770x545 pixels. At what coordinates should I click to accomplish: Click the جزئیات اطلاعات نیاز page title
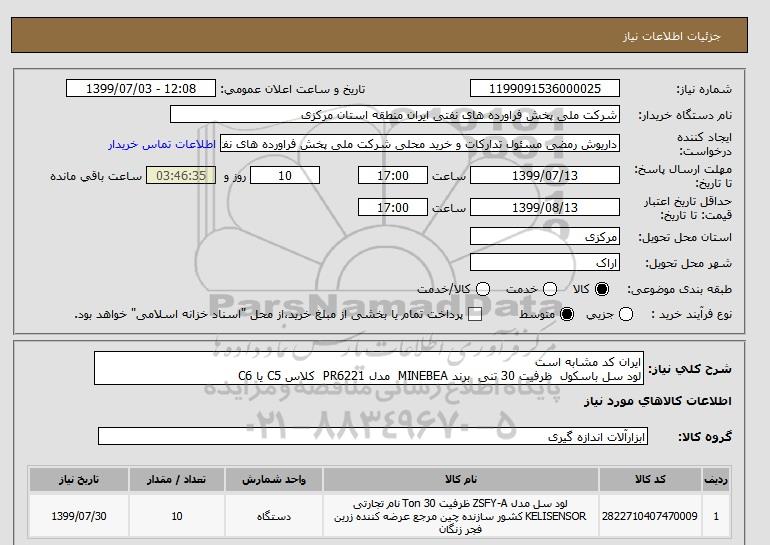[x=671, y=36]
